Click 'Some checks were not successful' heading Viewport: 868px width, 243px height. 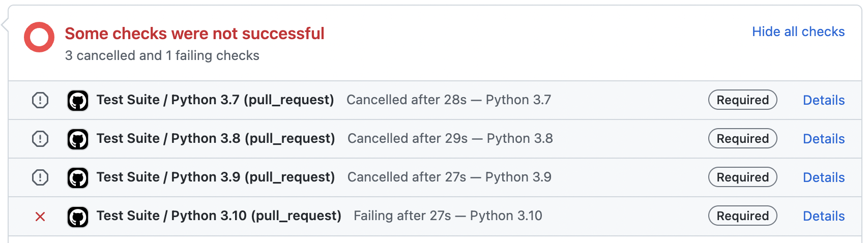[194, 34]
